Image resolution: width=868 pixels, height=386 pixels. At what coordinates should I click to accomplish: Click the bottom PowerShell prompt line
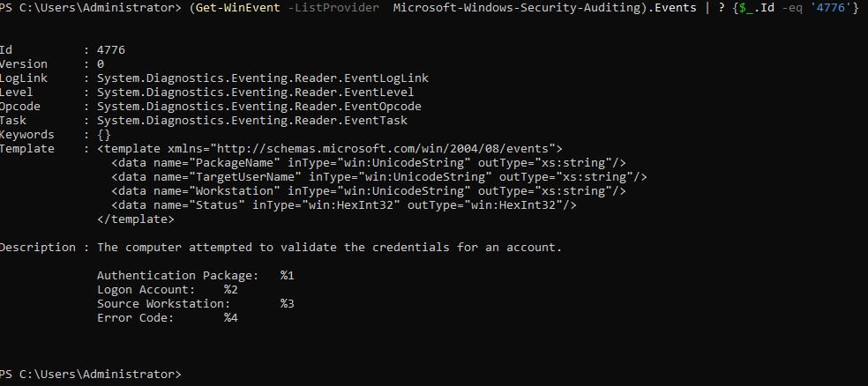[90, 375]
